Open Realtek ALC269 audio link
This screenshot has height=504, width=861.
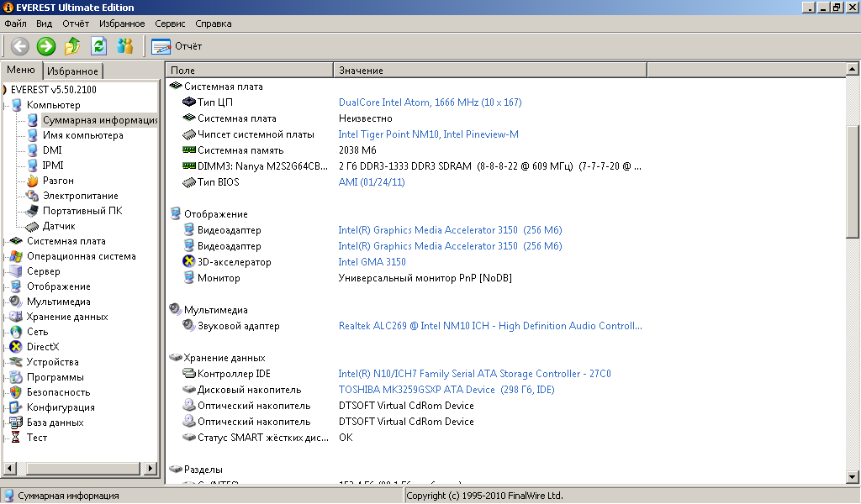(490, 326)
